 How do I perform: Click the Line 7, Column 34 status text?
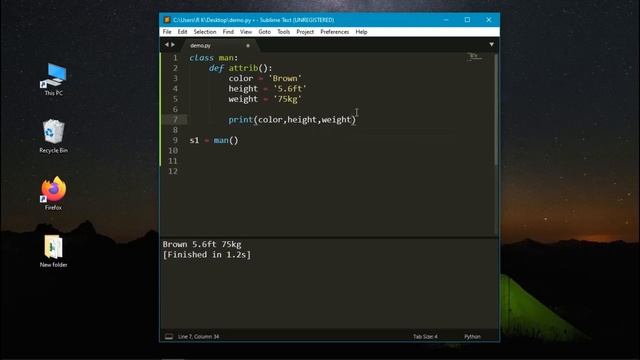[198, 336]
